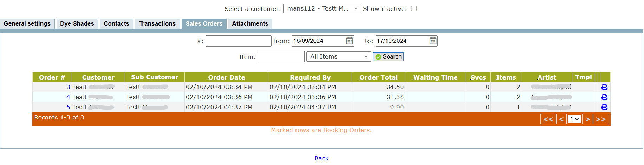Open the from-date calendar picker
The height and width of the screenshot is (165, 644).
[x=350, y=41]
